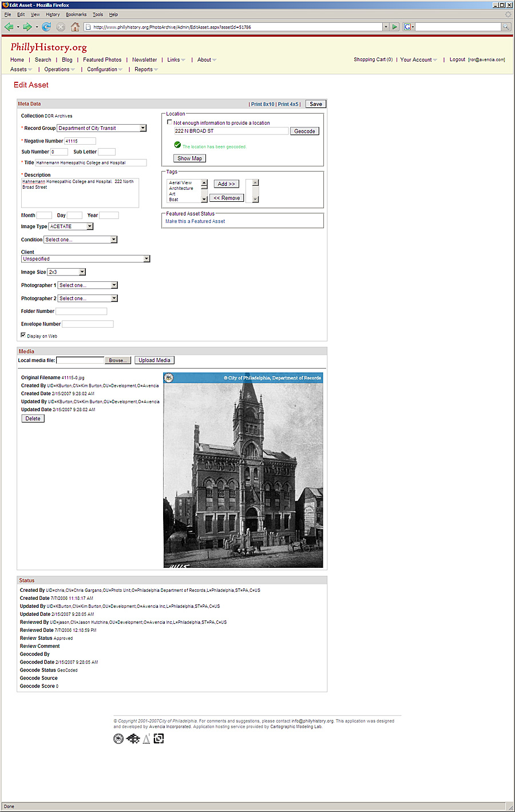Open the Tools menu
515x812 pixels.
pos(98,14)
